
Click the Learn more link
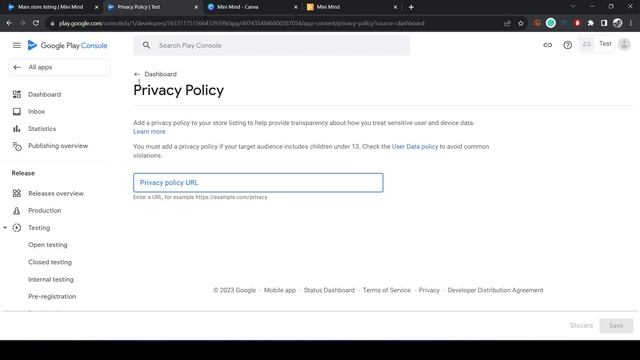pyautogui.click(x=149, y=131)
